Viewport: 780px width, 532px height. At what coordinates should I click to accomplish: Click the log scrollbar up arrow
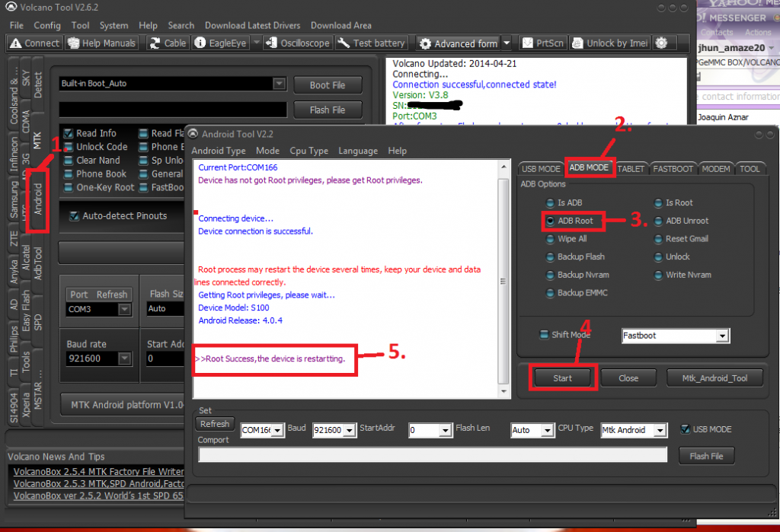click(503, 167)
